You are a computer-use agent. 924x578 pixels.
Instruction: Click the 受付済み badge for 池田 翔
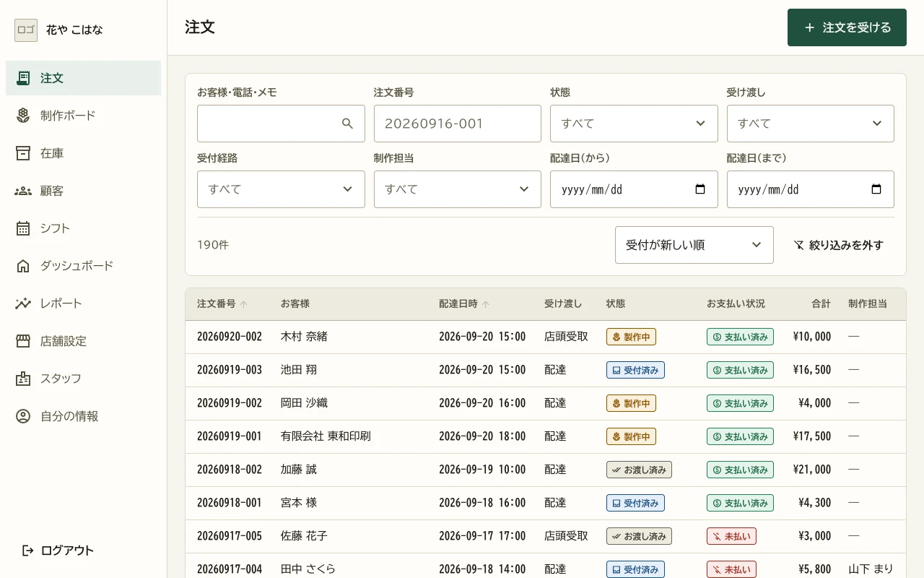[x=635, y=370]
